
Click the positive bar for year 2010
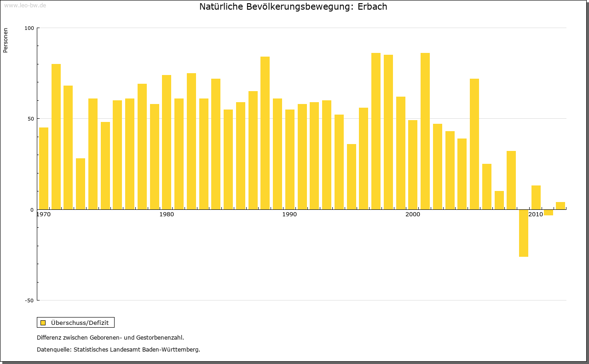(x=536, y=197)
